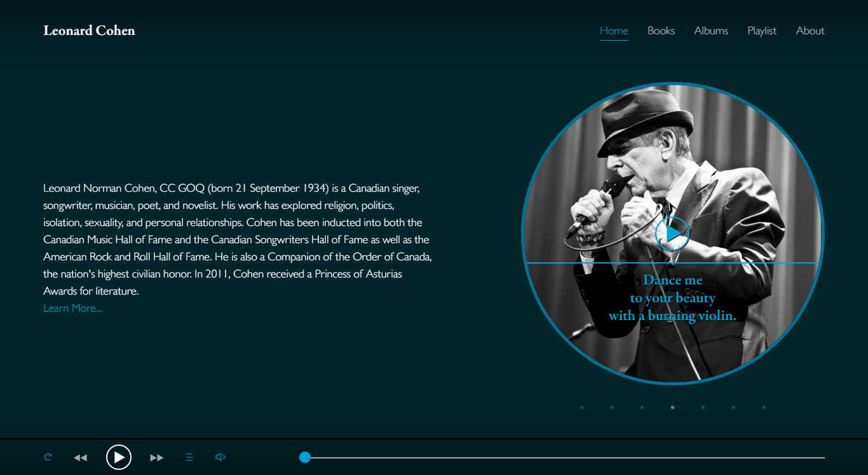The width and height of the screenshot is (868, 475).
Task: Open the Books page in navigation
Action: [x=661, y=30]
